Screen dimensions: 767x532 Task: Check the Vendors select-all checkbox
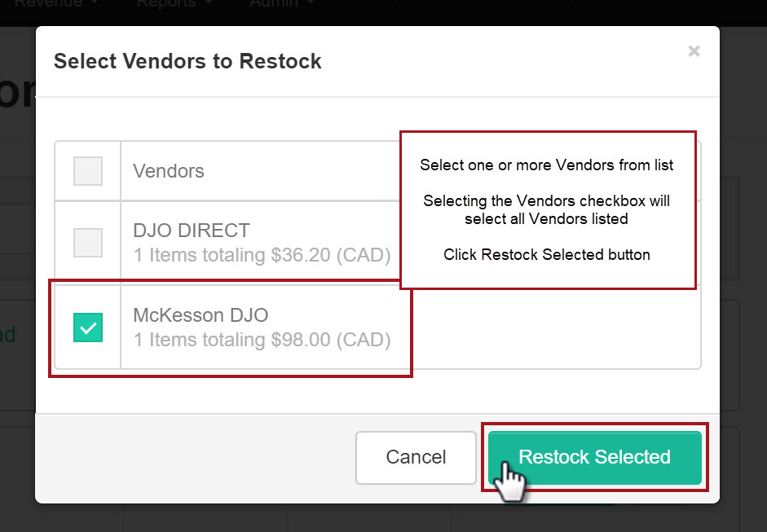point(87,171)
